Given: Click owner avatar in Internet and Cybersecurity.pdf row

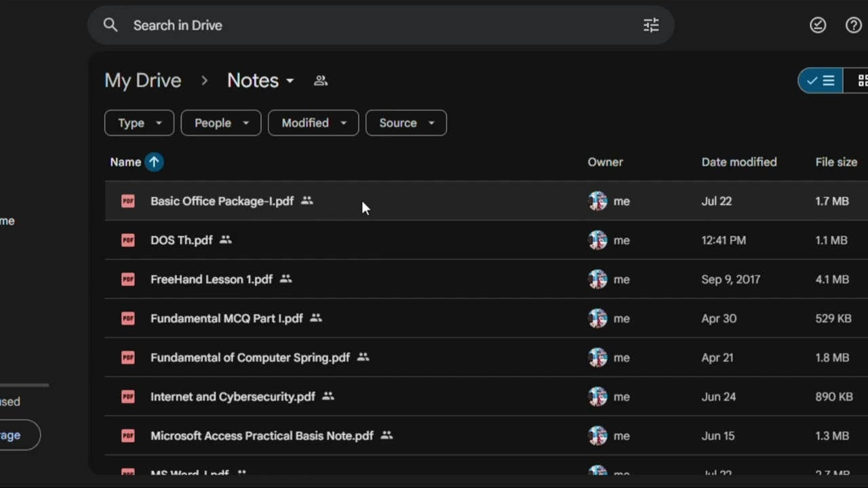Looking at the screenshot, I should [597, 396].
